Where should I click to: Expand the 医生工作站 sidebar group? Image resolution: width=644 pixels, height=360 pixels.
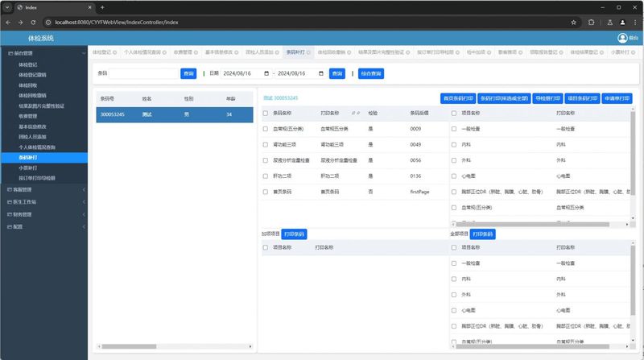click(x=44, y=202)
